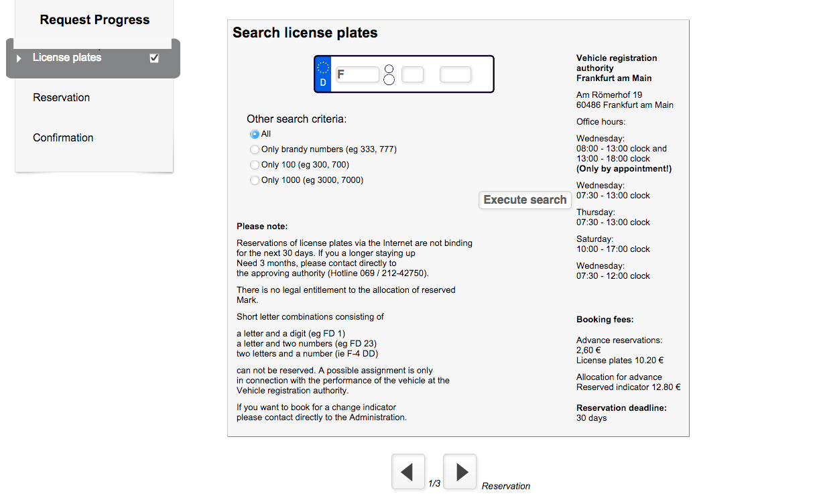This screenshot has height=504, width=823.
Task: Choose "Only brandy numbers" radio option
Action: 255,149
